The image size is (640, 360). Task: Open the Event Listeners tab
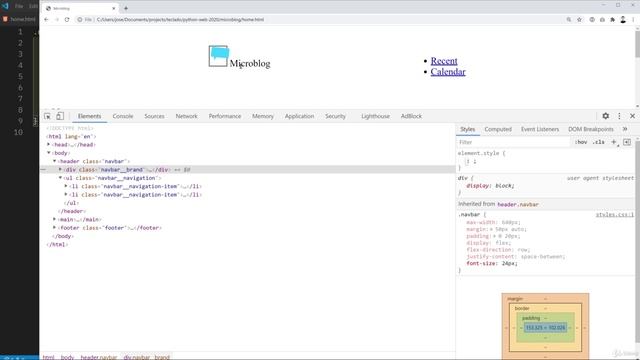click(x=540, y=129)
